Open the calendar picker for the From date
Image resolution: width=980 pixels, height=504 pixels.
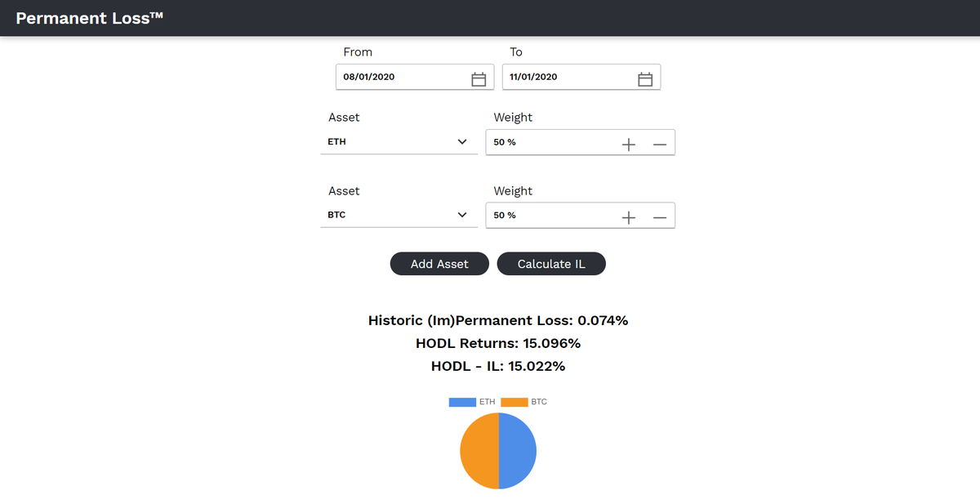pos(479,77)
